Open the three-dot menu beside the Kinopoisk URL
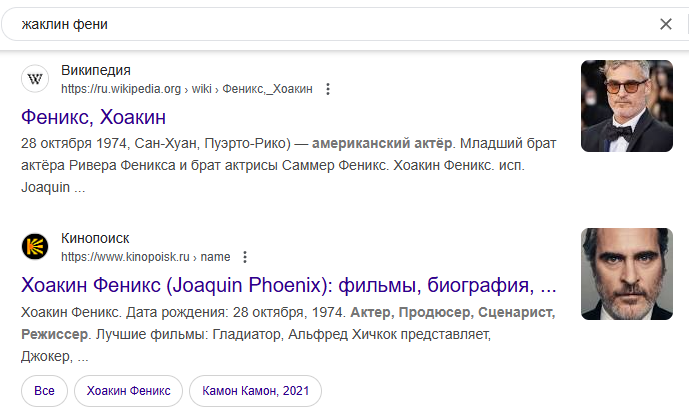This screenshot has width=689, height=417. click(x=245, y=257)
